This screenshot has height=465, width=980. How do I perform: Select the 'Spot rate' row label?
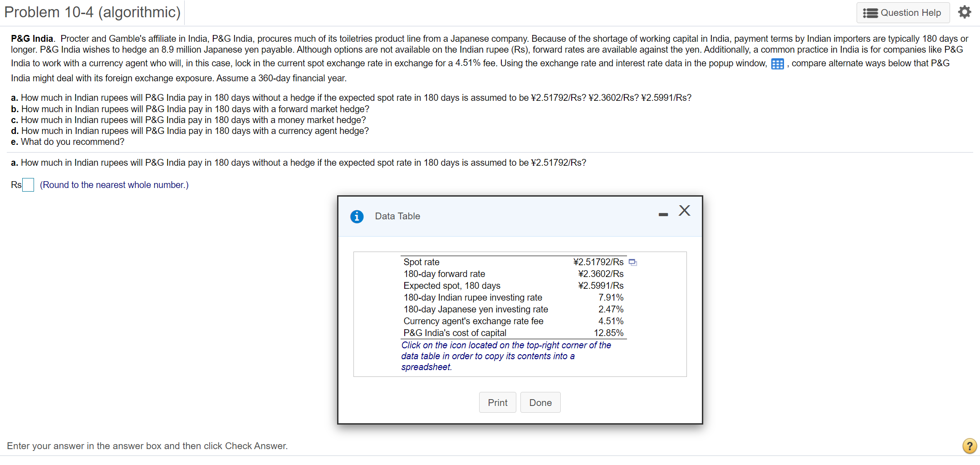[421, 262]
